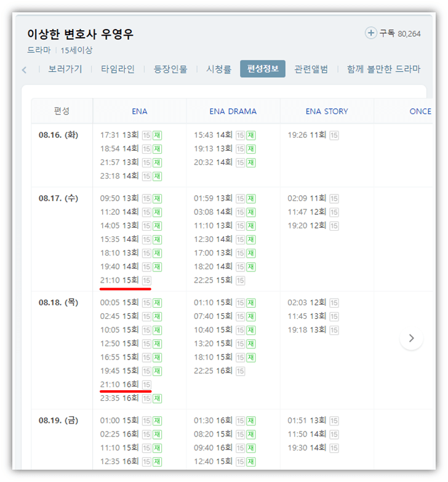Click the plus subscribe icon

(371, 33)
